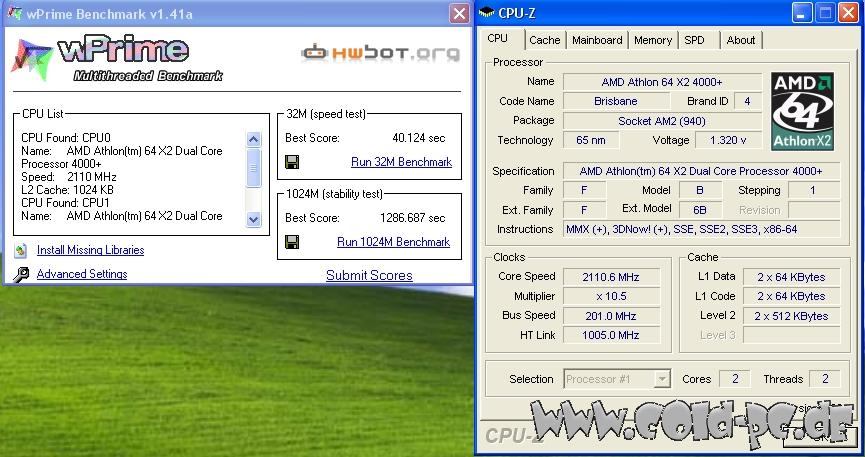Click the Threads count field
Screen dimensions: 865x457
click(x=825, y=379)
